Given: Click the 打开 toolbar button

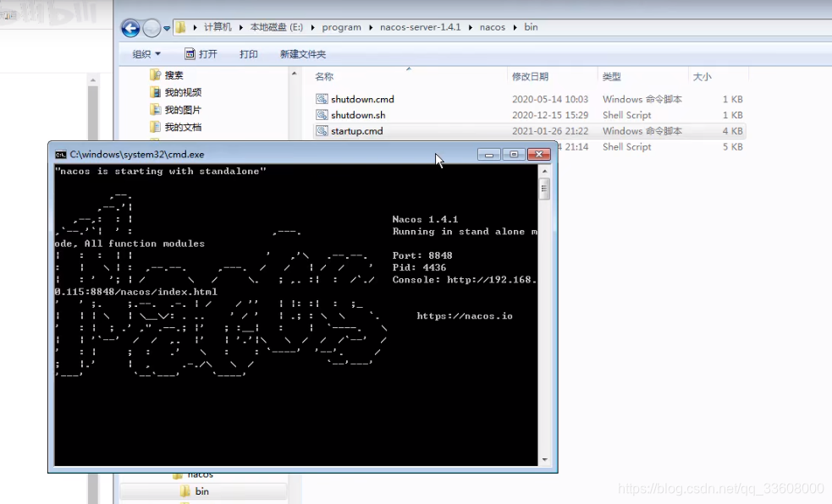Looking at the screenshot, I should click(x=201, y=54).
